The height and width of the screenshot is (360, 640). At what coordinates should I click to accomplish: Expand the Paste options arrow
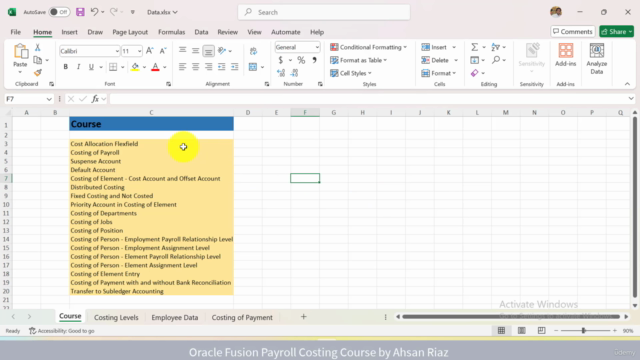[20, 72]
